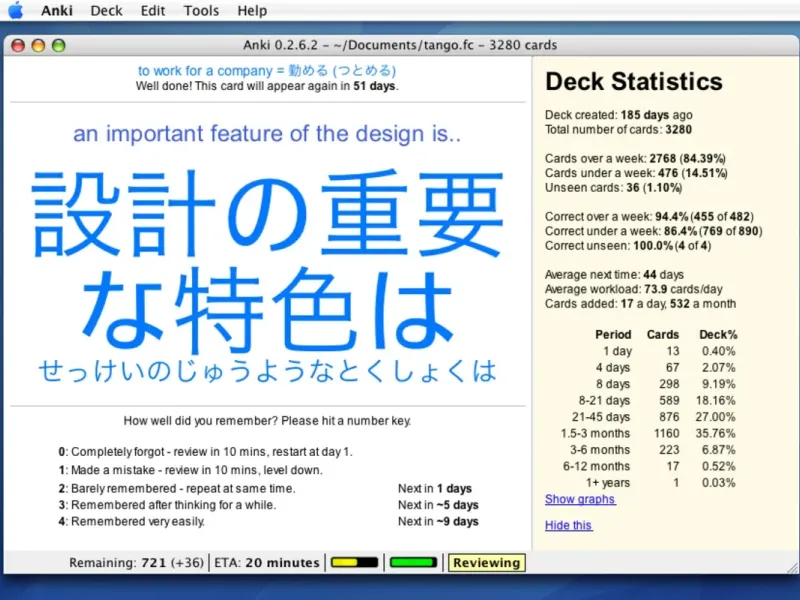Click the 'Next in ~5 days' text
Image resolution: width=800 pixels, height=600 pixels.
(438, 505)
